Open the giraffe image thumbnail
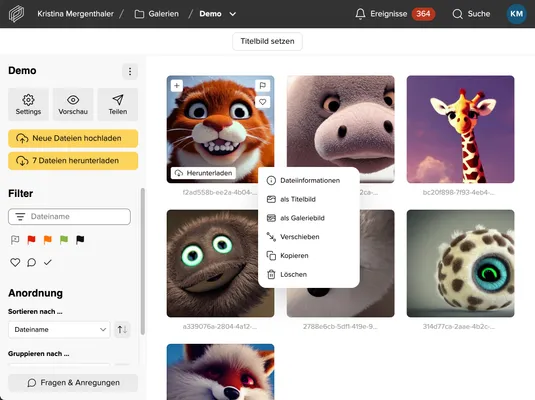The height and width of the screenshot is (400, 535). tap(460, 129)
